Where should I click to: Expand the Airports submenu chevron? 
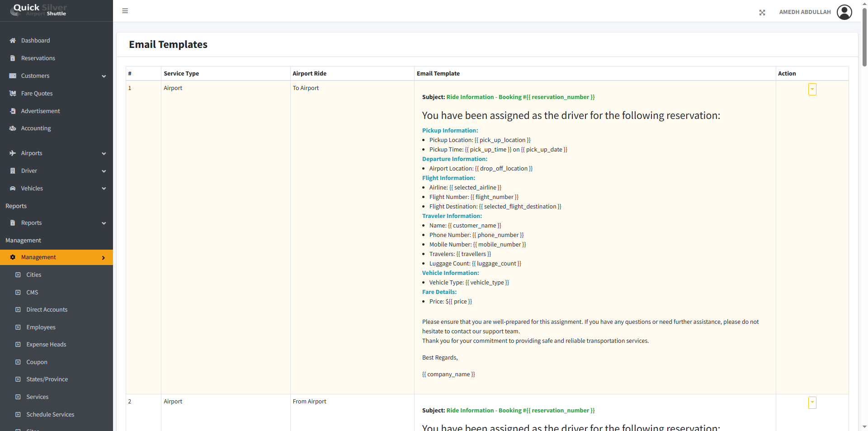[104, 154]
